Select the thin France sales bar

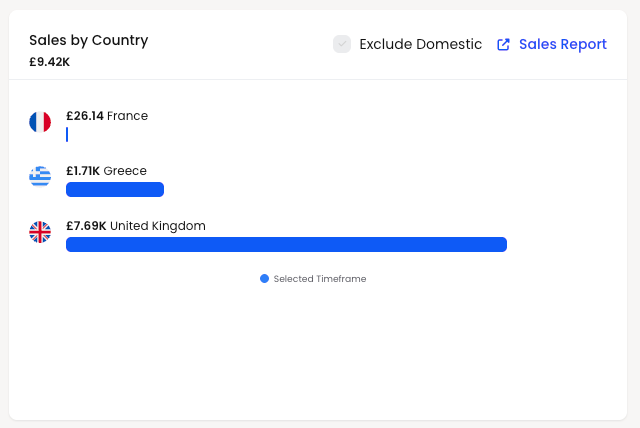pos(67,135)
